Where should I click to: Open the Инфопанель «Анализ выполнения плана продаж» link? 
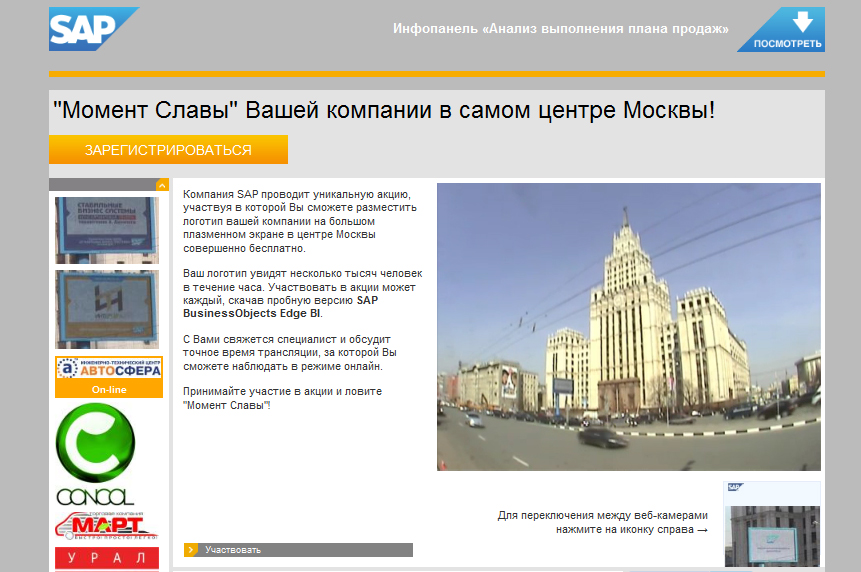click(x=561, y=29)
